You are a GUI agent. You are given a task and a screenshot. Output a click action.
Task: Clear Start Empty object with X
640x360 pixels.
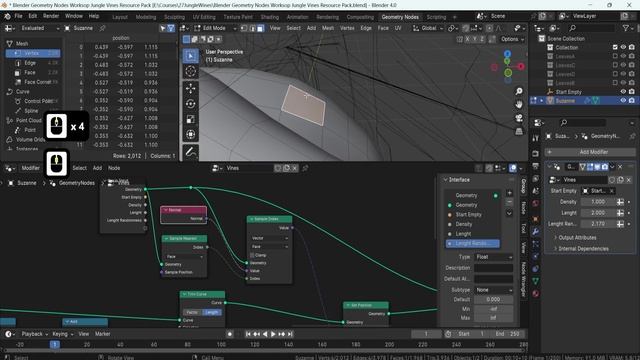pos(611,191)
